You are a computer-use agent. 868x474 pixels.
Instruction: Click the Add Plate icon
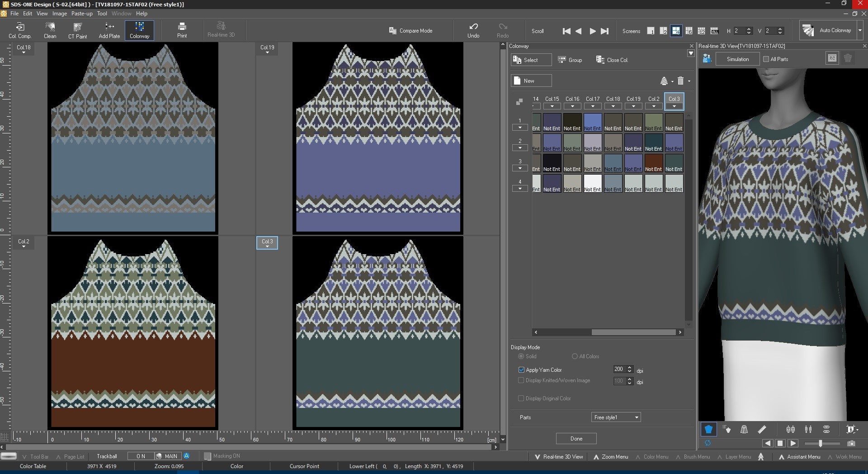108,30
